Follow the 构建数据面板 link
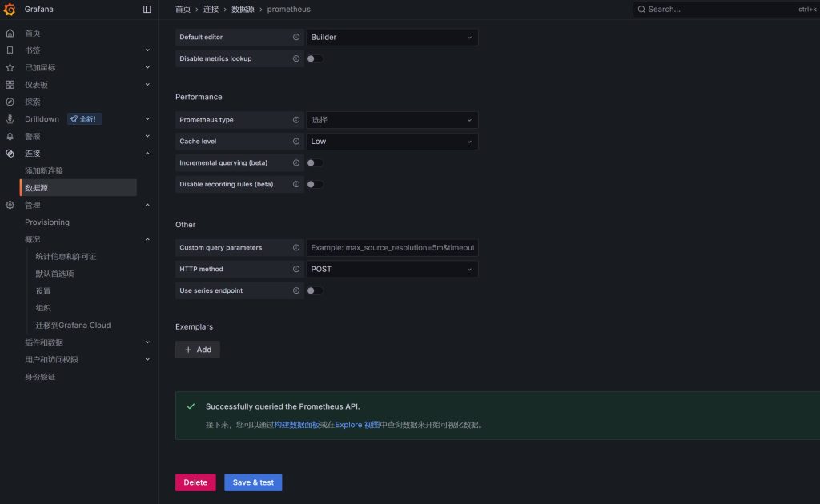The width and height of the screenshot is (820, 504). [x=297, y=425]
